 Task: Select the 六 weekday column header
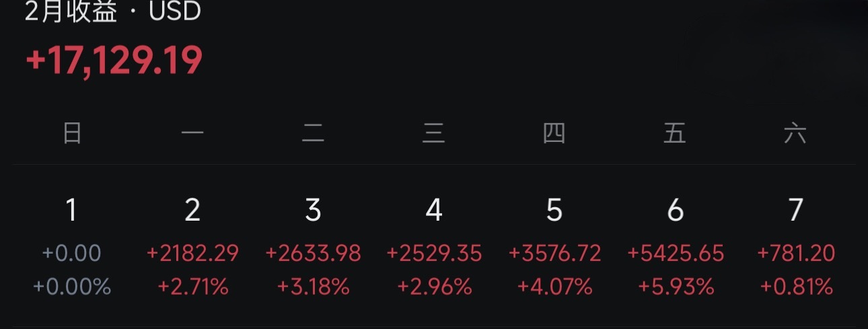point(795,134)
